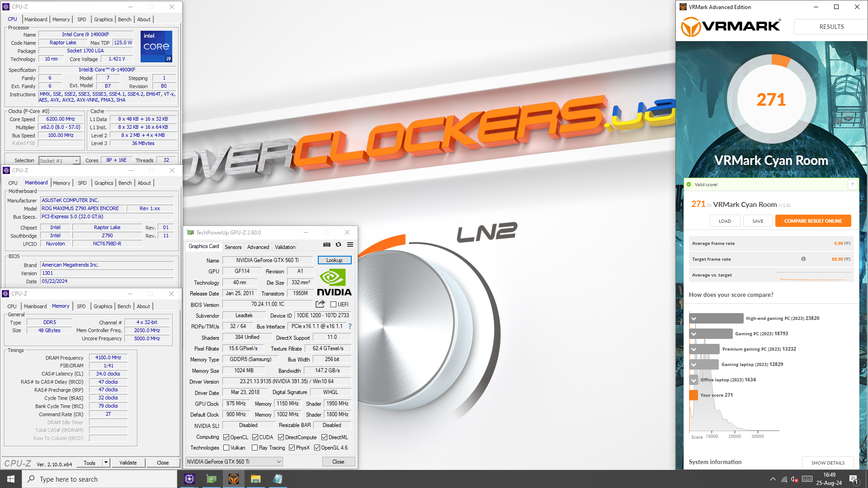Image resolution: width=868 pixels, height=488 pixels.
Task: Open the network tray icon
Action: 784,479
